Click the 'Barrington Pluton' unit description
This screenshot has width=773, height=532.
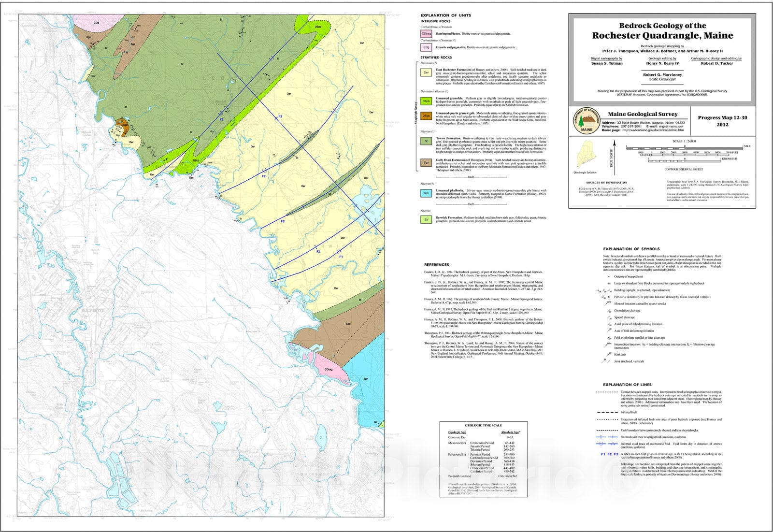pos(473,34)
